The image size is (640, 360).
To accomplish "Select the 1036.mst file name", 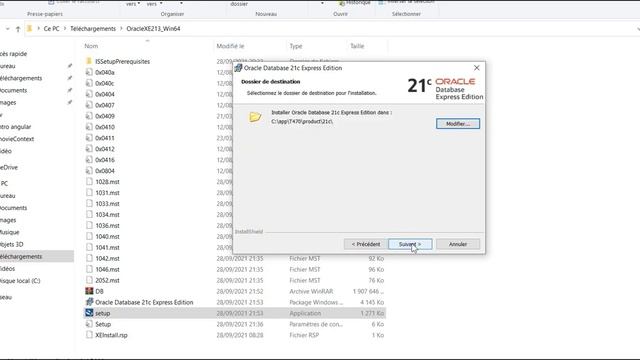I will pyautogui.click(x=107, y=225).
